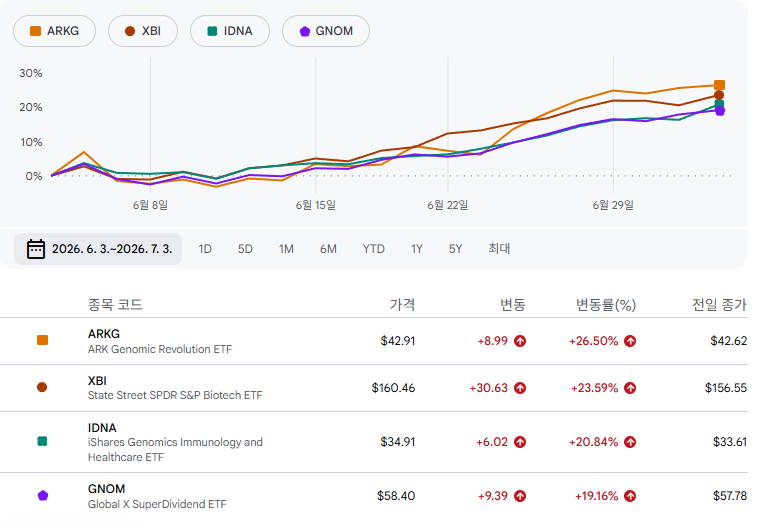Screen dimensions: 762x522
Task: Click the up-arrow icon next to +19.16%
Action: [x=630, y=496]
